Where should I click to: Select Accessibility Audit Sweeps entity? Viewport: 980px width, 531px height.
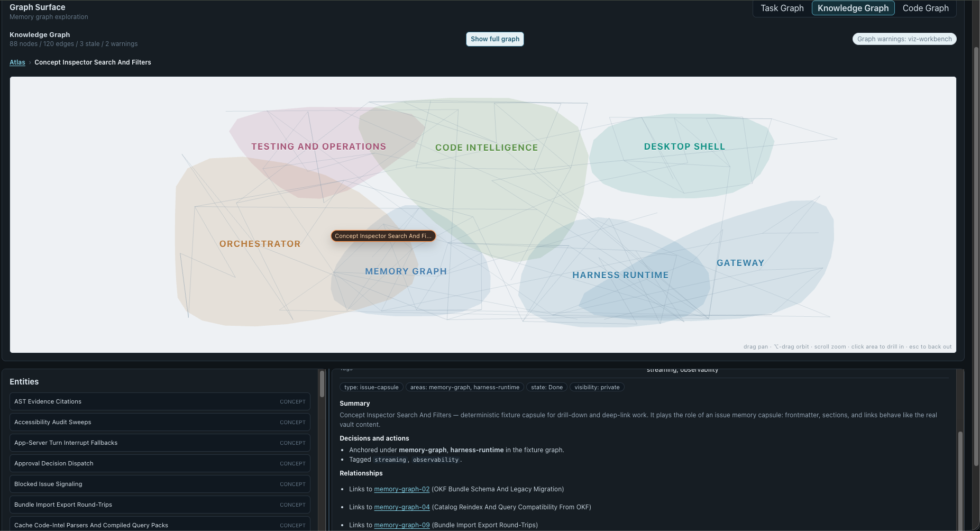click(x=160, y=422)
